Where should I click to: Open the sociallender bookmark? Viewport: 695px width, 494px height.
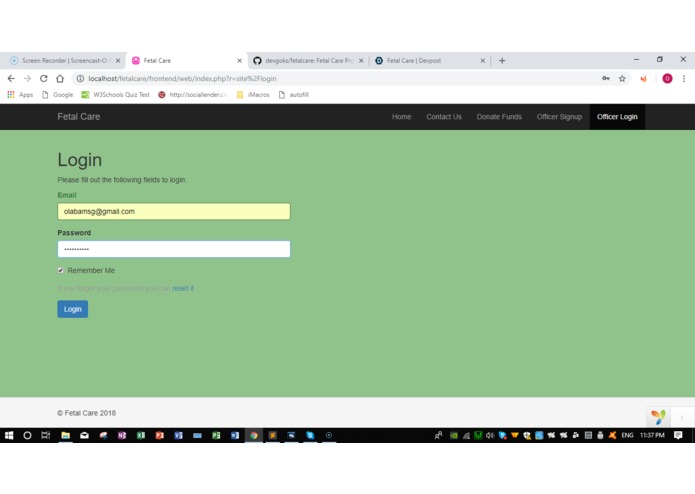[192, 95]
